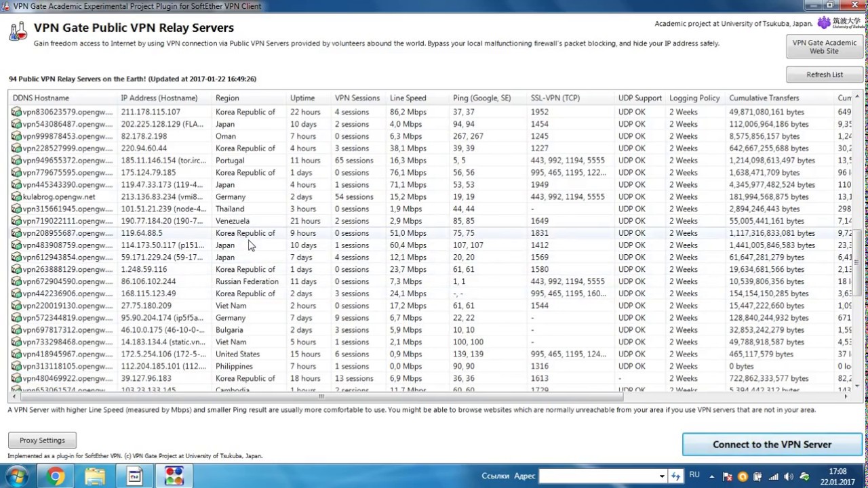
Task: Select server icon for vpn672904590.opengw
Action: coord(16,281)
